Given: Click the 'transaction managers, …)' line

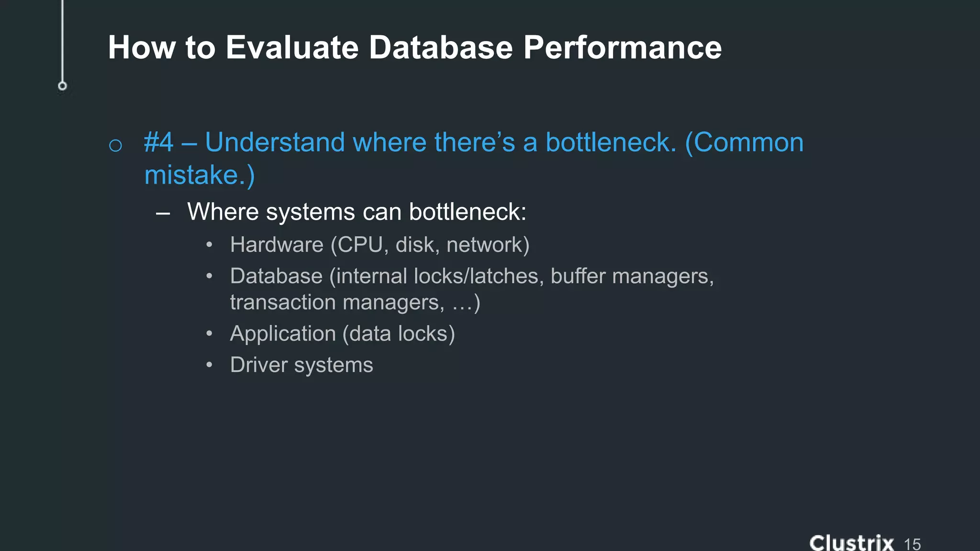Looking at the screenshot, I should (x=355, y=302).
